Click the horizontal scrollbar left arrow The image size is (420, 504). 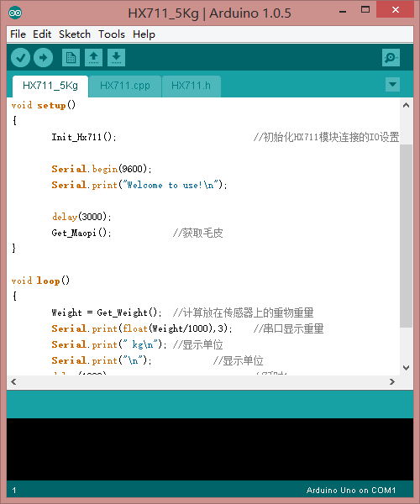click(x=13, y=382)
